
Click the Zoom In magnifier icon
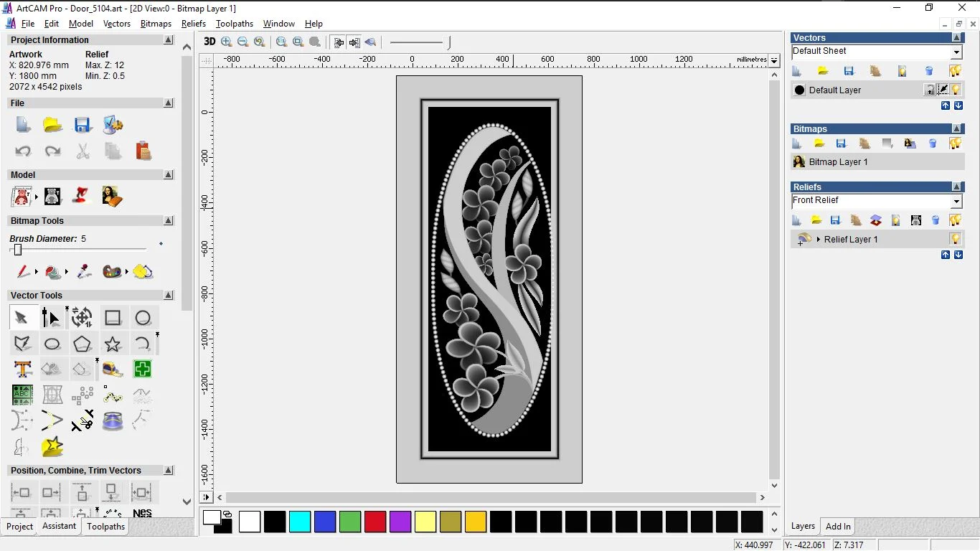(227, 42)
